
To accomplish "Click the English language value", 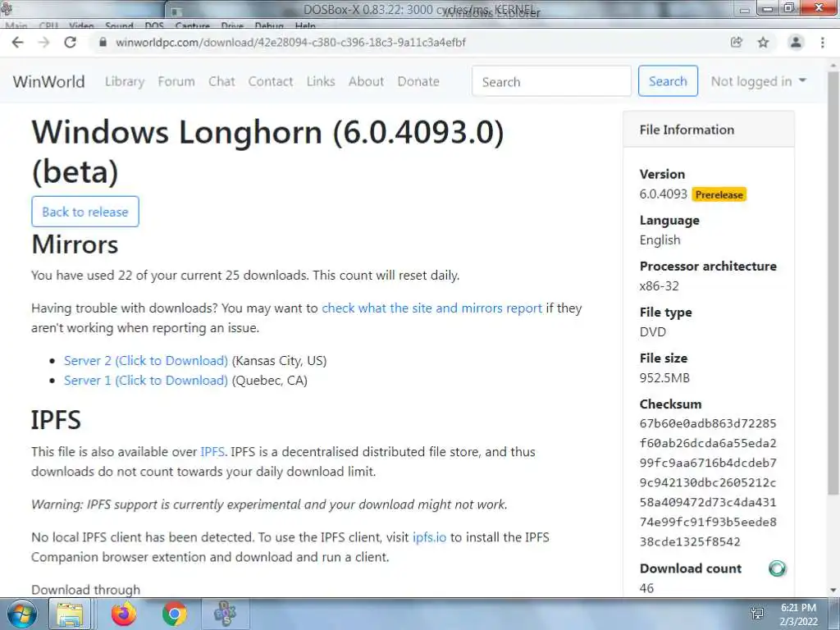I will coord(660,240).
